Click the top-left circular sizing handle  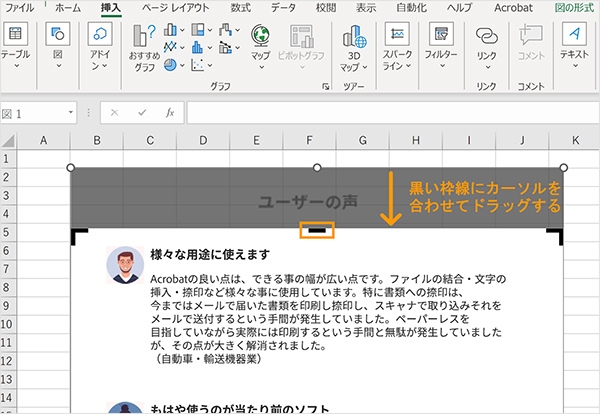click(70, 168)
